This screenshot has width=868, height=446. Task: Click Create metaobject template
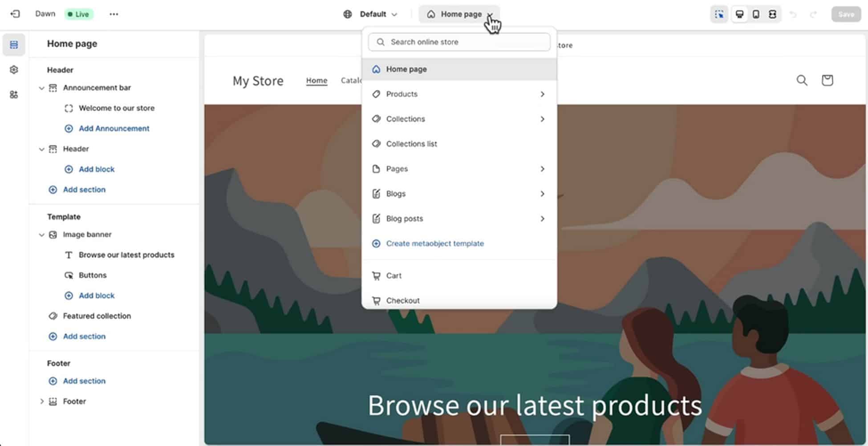435,243
